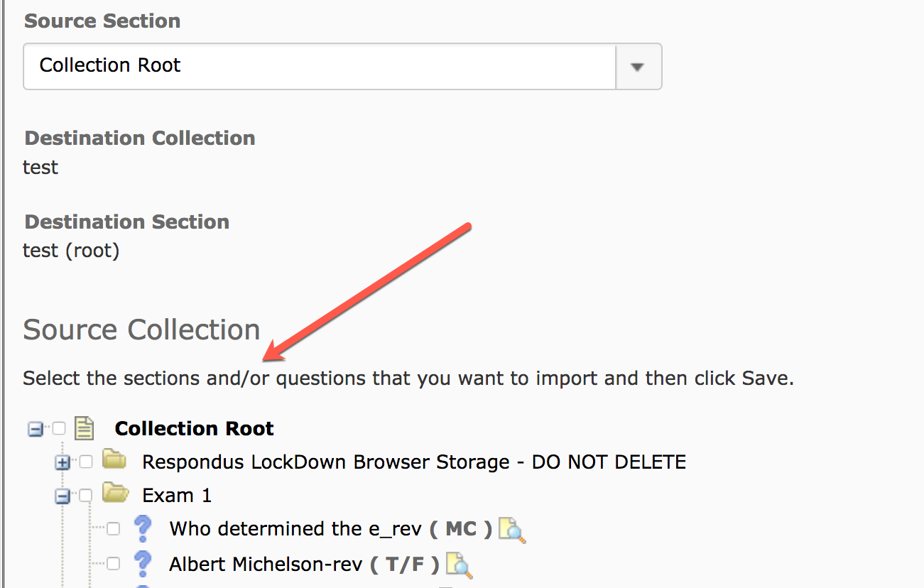Collapse the Collection Root tree node
The height and width of the screenshot is (588, 924).
click(x=36, y=429)
